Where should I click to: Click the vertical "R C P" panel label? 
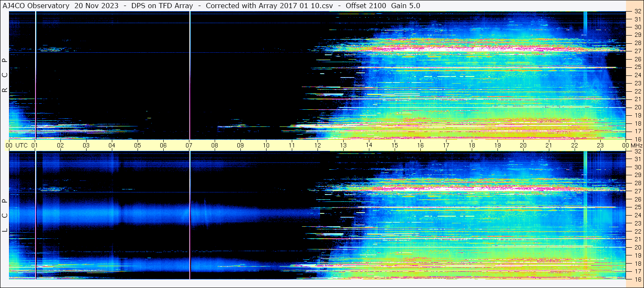(x=5, y=75)
